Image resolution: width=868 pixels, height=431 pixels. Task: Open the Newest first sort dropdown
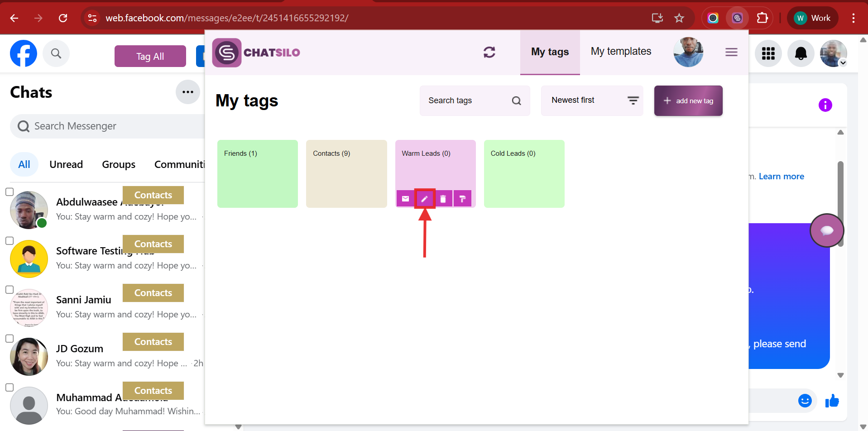point(592,101)
